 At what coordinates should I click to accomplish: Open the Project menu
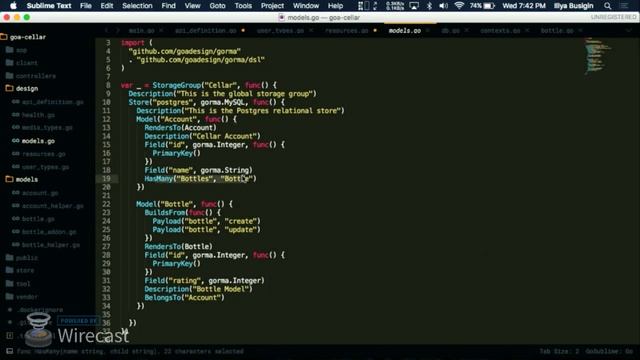click(x=272, y=6)
